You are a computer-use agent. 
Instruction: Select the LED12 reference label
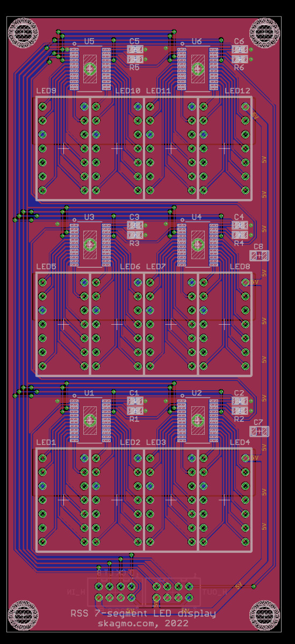(238, 91)
